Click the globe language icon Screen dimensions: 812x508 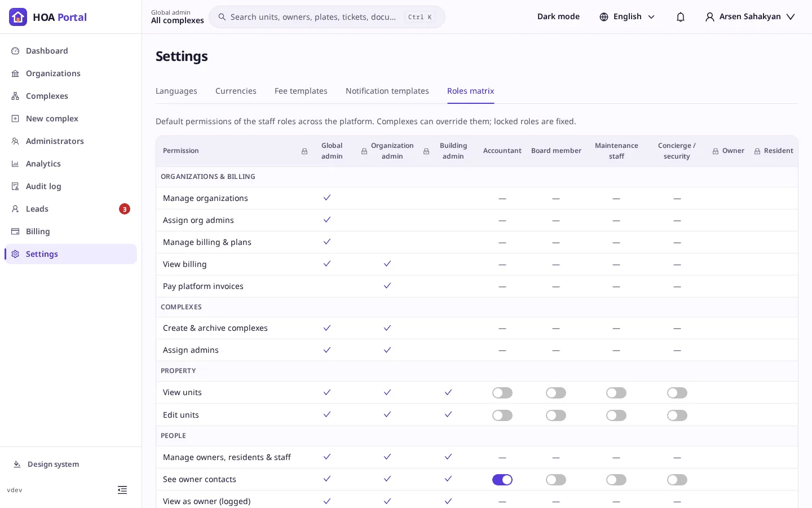tap(604, 17)
